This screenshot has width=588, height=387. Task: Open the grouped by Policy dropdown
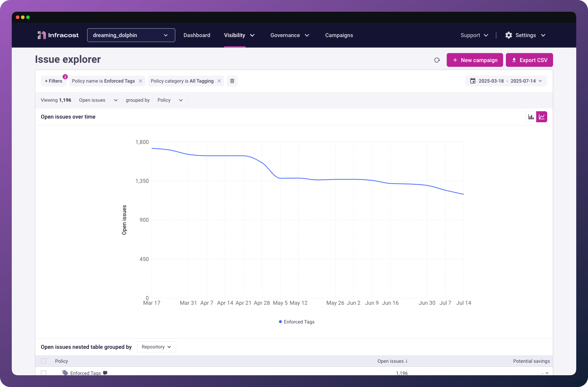coord(170,100)
